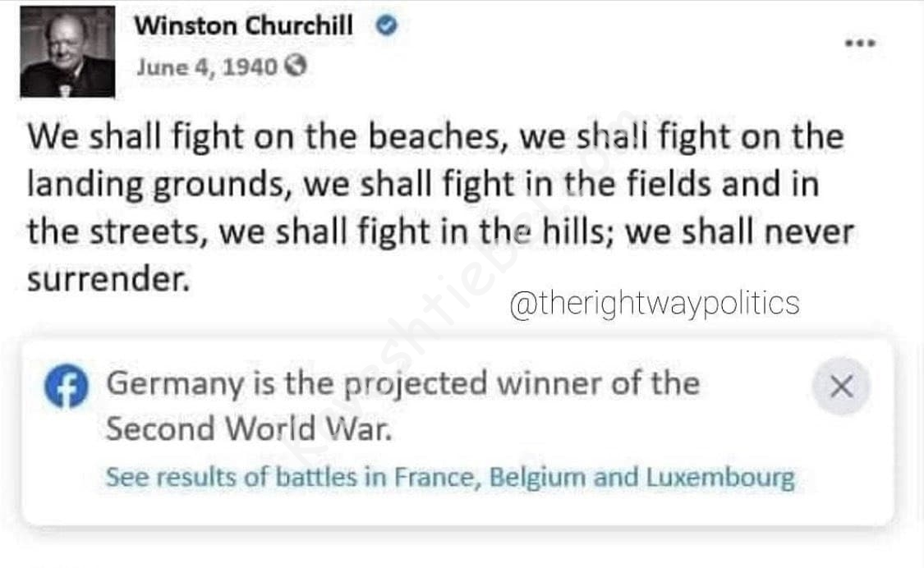Screen dimensions: 924x568
Task: Click Winston Churchill's profile picture
Action: pyautogui.click(x=67, y=53)
